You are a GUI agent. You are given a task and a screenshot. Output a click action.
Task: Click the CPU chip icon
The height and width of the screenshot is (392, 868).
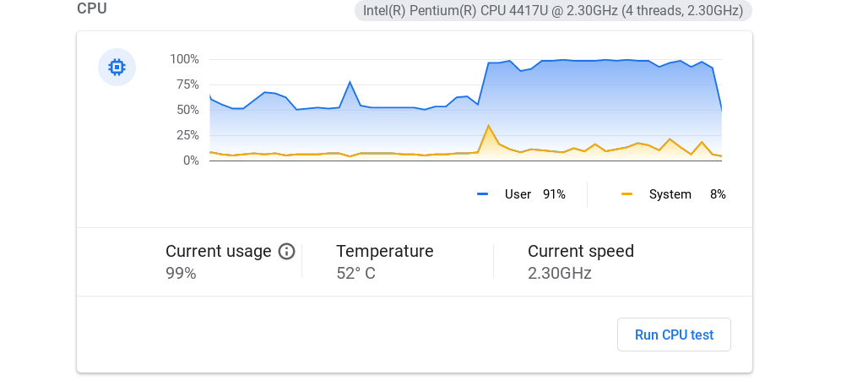pyautogui.click(x=117, y=67)
